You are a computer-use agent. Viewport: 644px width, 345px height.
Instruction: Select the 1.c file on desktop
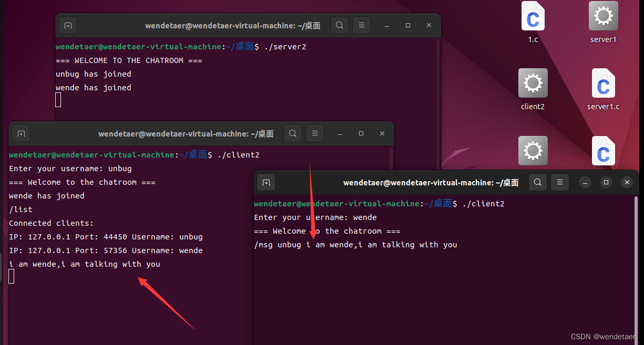click(533, 22)
